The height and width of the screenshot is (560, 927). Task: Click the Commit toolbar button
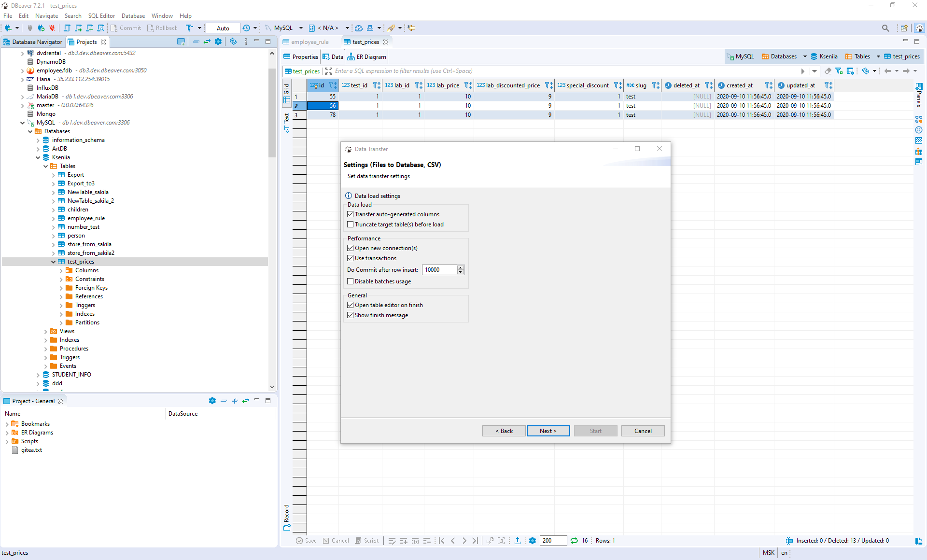click(x=126, y=28)
